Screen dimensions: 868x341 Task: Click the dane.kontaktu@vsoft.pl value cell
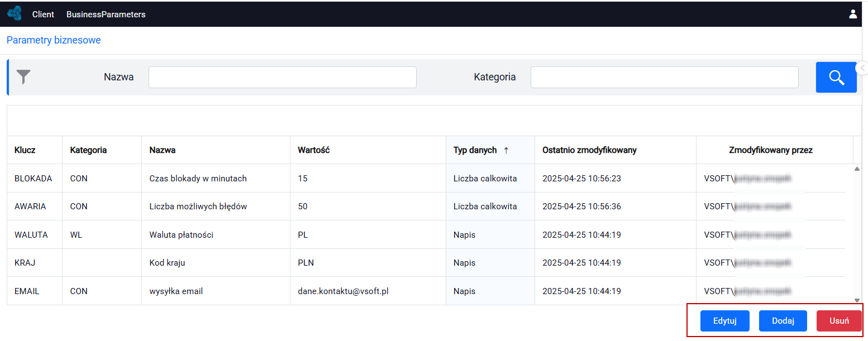368,291
